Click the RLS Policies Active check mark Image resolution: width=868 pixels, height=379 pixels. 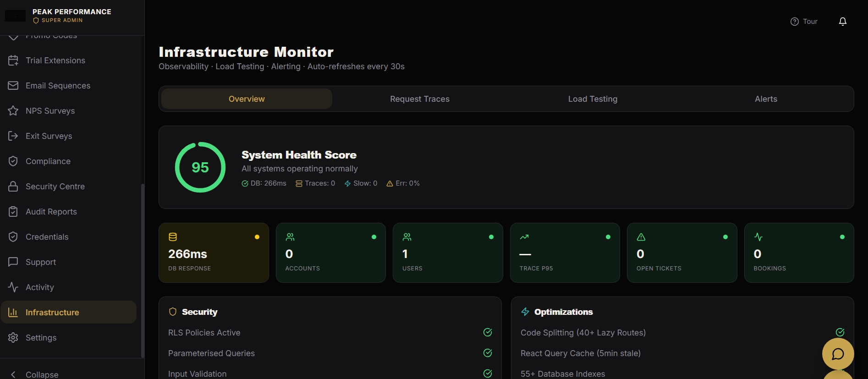click(x=488, y=332)
